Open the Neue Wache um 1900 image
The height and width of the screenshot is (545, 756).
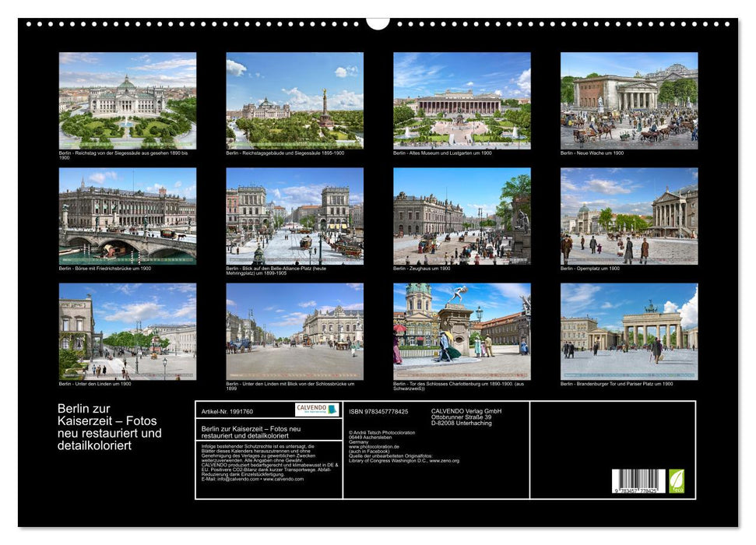click(x=628, y=100)
